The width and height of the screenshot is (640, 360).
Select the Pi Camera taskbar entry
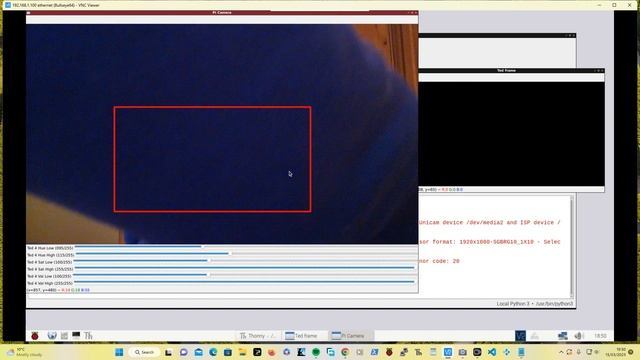(x=351, y=336)
